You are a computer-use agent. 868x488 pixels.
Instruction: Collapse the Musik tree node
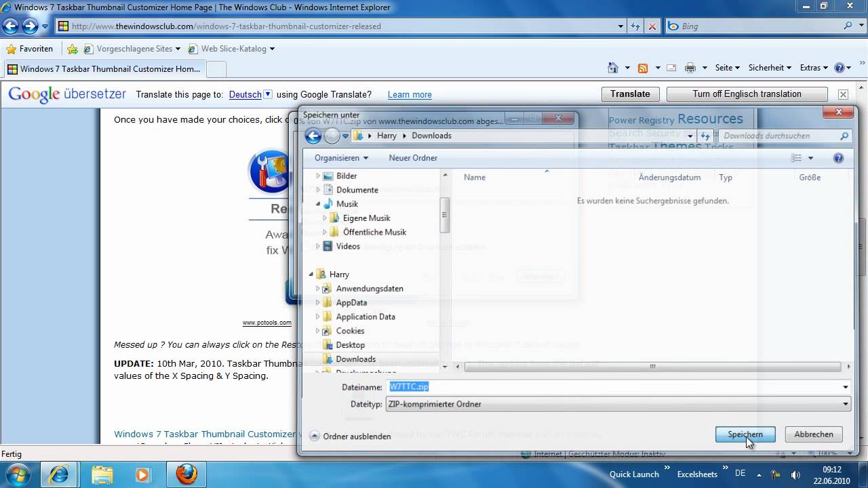tap(318, 204)
